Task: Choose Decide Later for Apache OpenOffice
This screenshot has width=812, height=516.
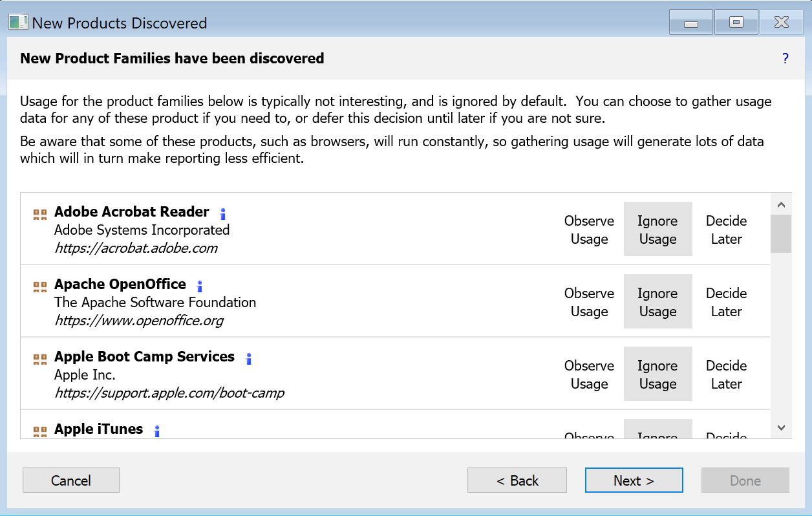Action: click(726, 302)
